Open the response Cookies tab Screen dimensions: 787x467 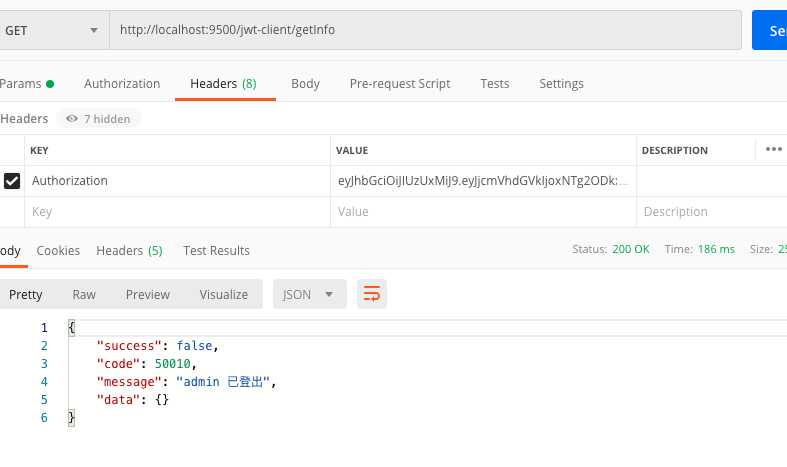pyautogui.click(x=58, y=250)
